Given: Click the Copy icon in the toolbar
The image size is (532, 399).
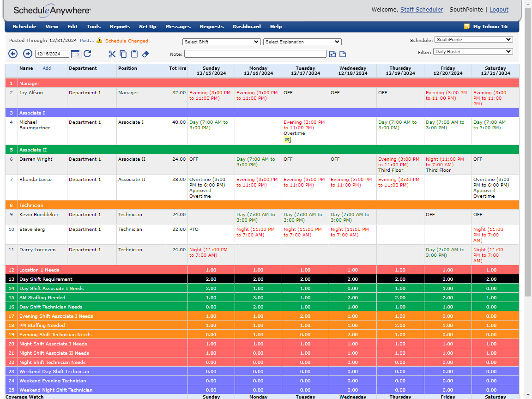Looking at the screenshot, I should tap(122, 54).
